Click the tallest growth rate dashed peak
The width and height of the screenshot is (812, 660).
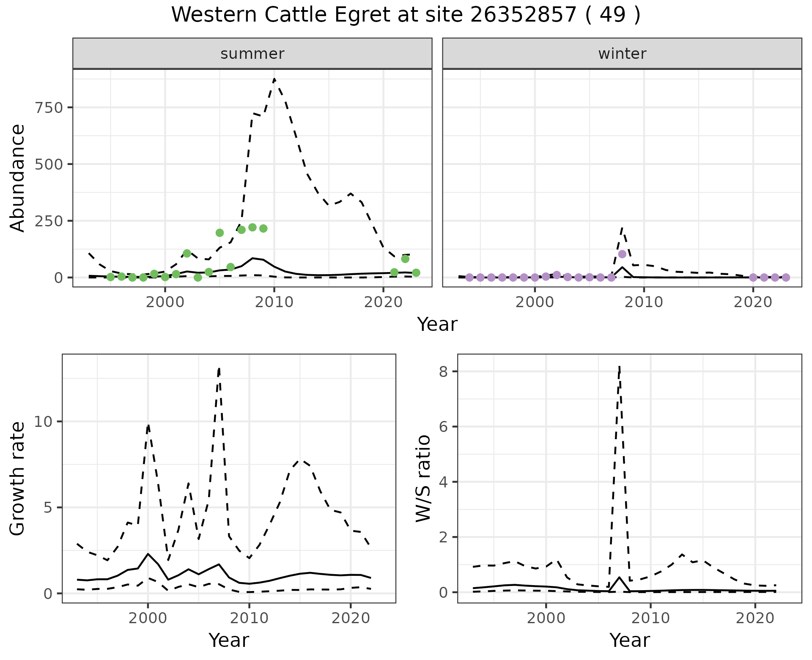(219, 369)
